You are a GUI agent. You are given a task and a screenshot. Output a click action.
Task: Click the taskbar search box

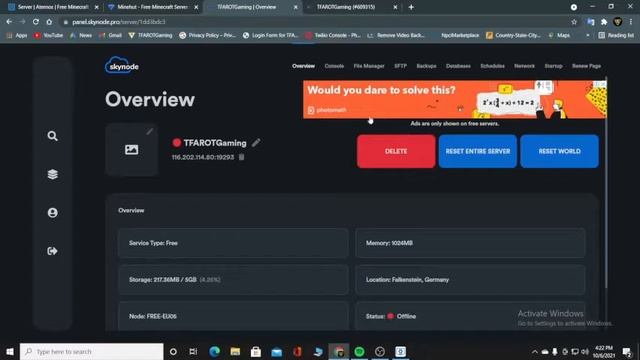(92, 351)
